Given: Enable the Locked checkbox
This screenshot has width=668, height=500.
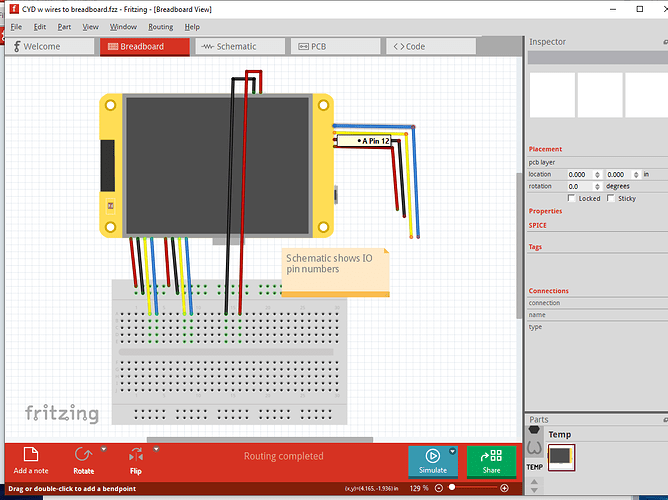Looking at the screenshot, I should [x=571, y=198].
